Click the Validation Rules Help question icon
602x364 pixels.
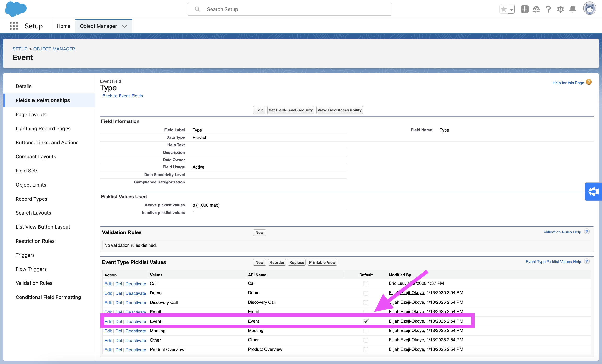[587, 232]
